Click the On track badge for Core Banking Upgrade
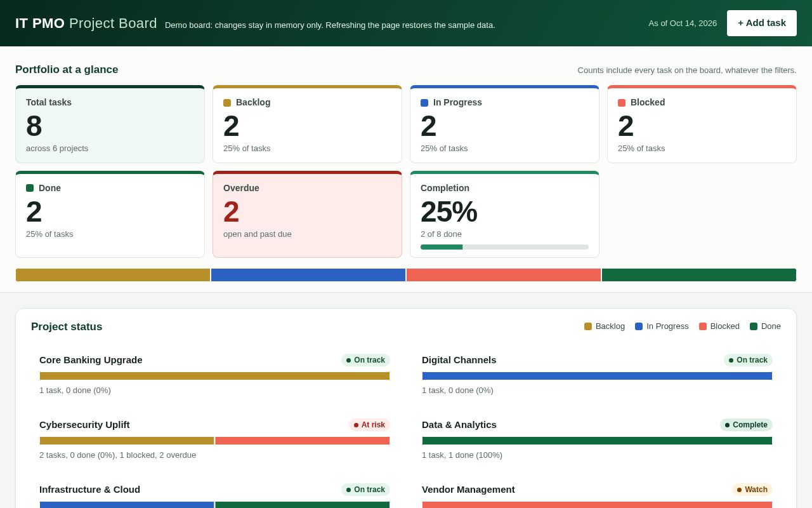Viewport: 812px width, 508px height. click(365, 360)
